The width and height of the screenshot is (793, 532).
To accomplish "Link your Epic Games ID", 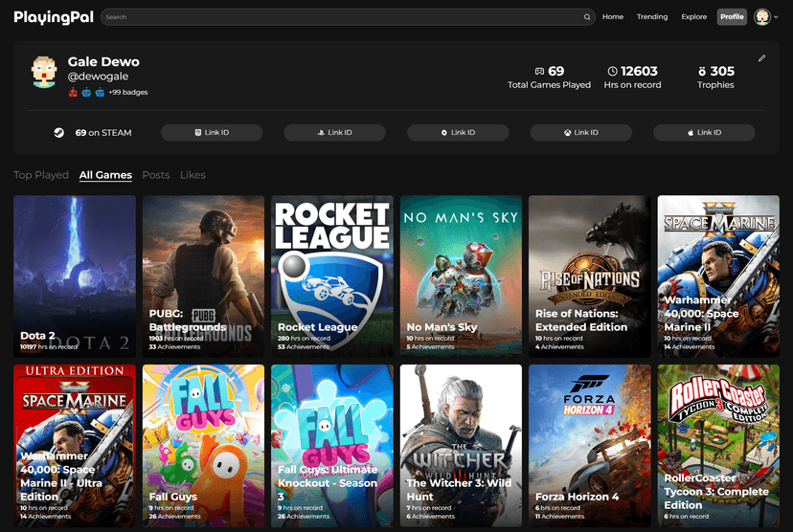I will coord(212,132).
